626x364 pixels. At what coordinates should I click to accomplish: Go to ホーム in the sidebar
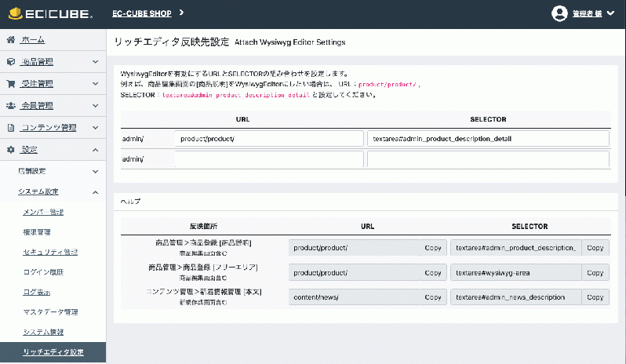33,39
